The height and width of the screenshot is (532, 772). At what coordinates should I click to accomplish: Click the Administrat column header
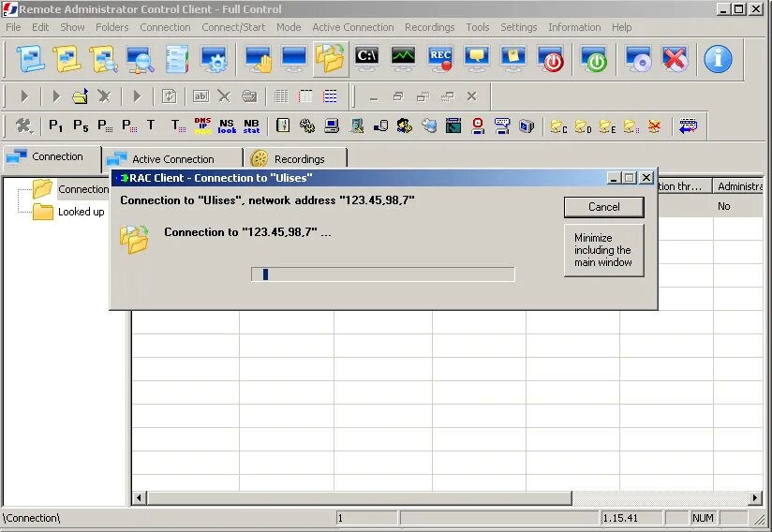pos(738,186)
